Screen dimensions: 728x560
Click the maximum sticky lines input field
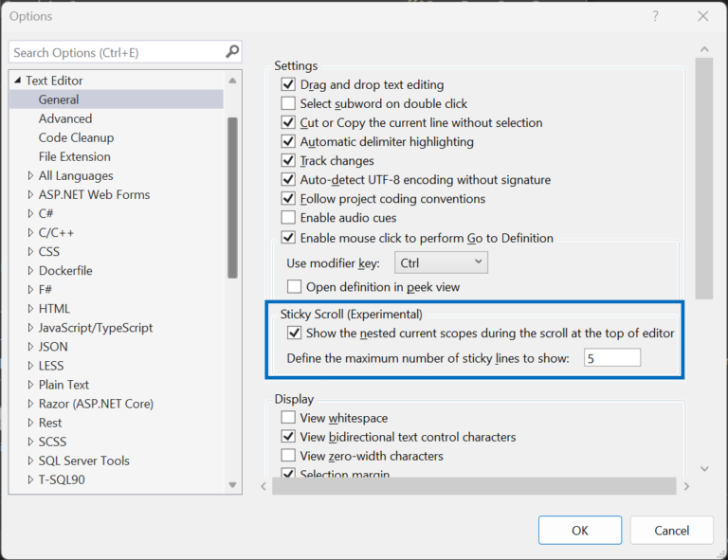click(x=611, y=358)
